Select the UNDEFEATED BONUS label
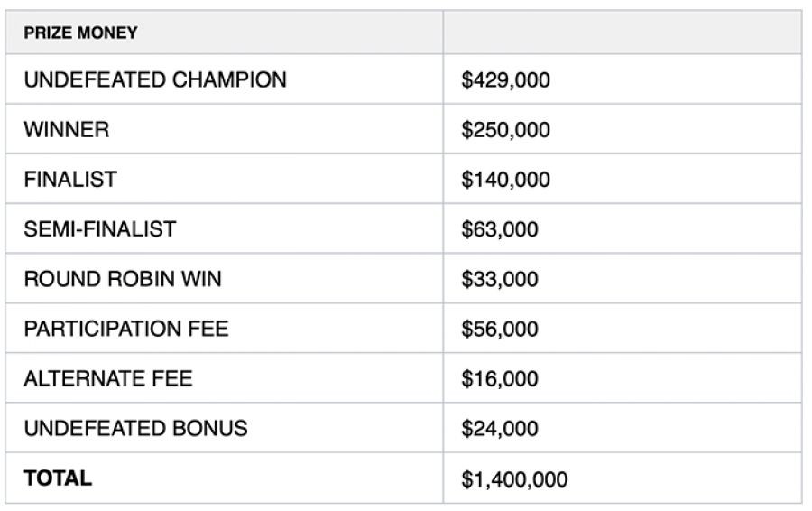The image size is (812, 511). pos(135,428)
